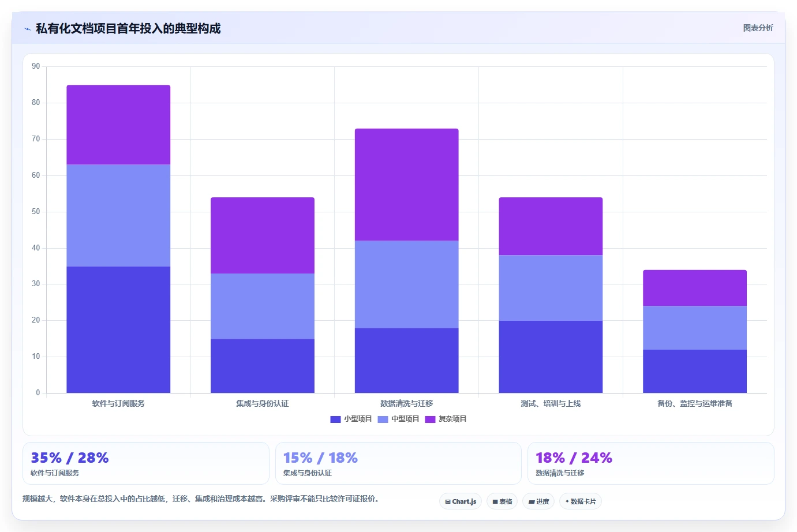
Task: Click 软件与订阅服务 caption in the stat card
Action: coord(55,473)
